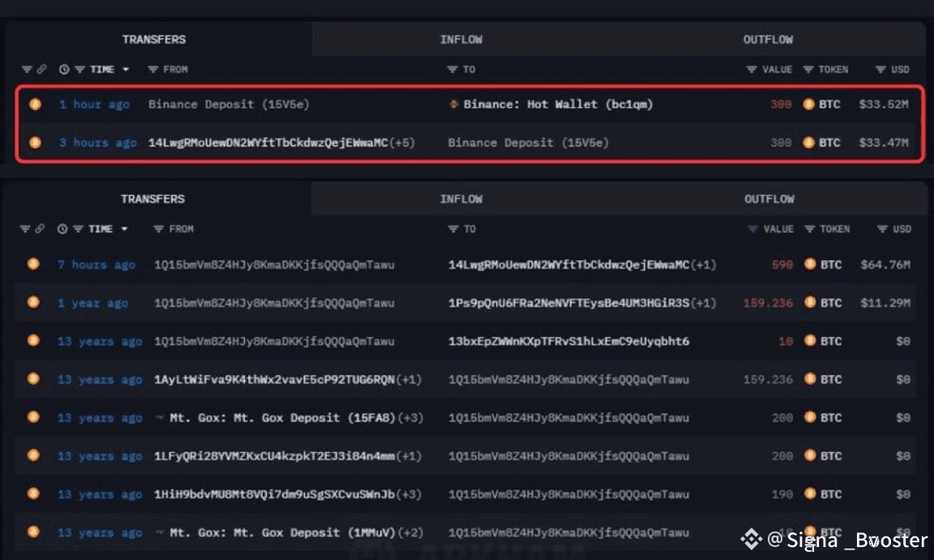
Task: Open the '1 hour ago' transaction timestamp
Action: 94,105
